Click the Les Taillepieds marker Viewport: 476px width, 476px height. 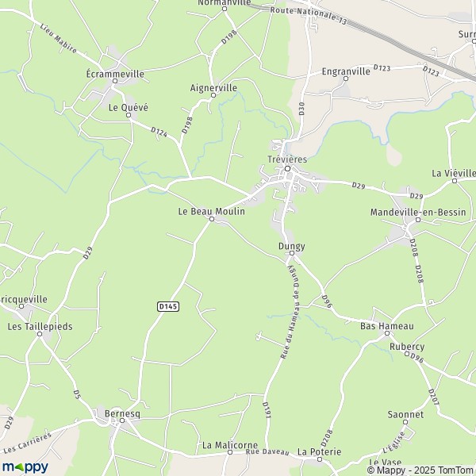point(40,334)
